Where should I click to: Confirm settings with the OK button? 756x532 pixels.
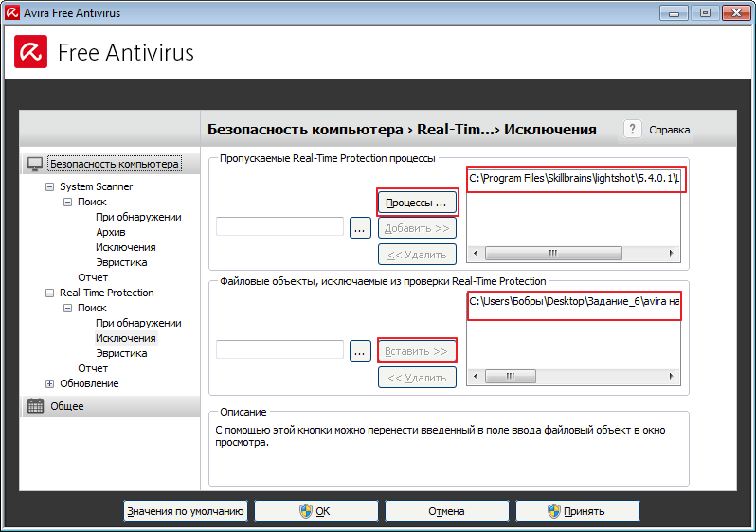click(x=316, y=511)
